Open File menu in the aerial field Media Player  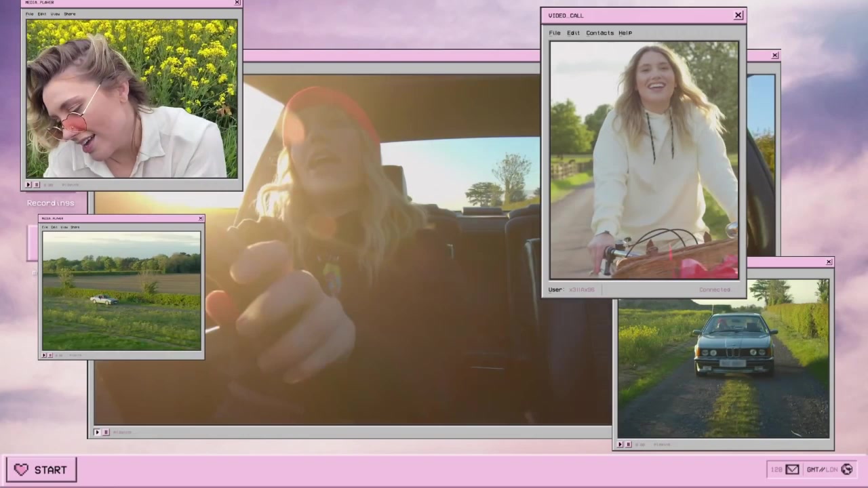pyautogui.click(x=45, y=227)
